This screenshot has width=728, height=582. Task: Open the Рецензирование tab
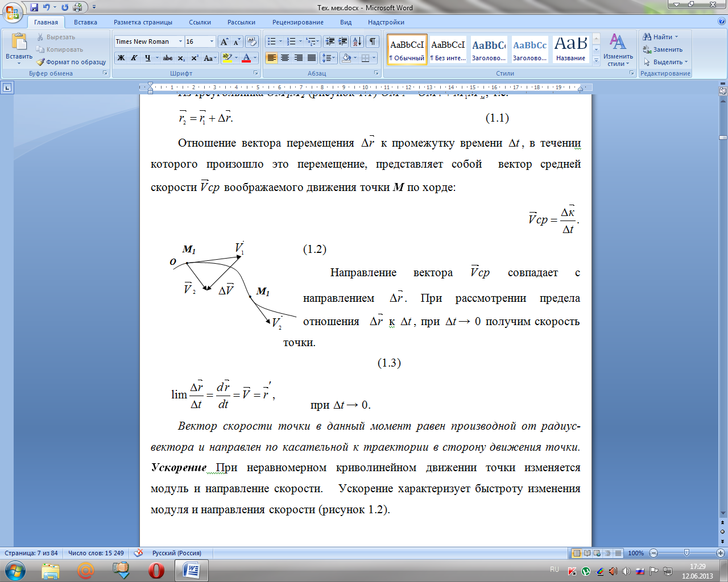[298, 22]
